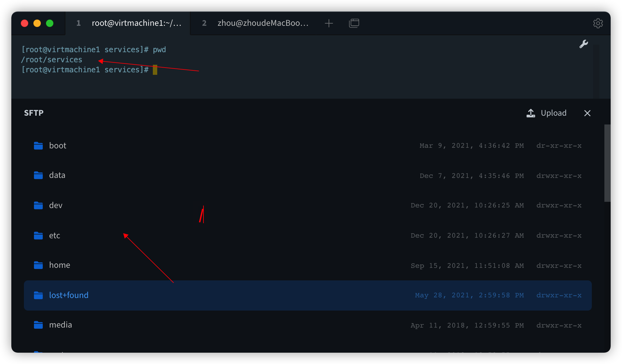Switch to the zhou@zhoudeMacBook tab
Screen dimensions: 622x364
pyautogui.click(x=263, y=23)
